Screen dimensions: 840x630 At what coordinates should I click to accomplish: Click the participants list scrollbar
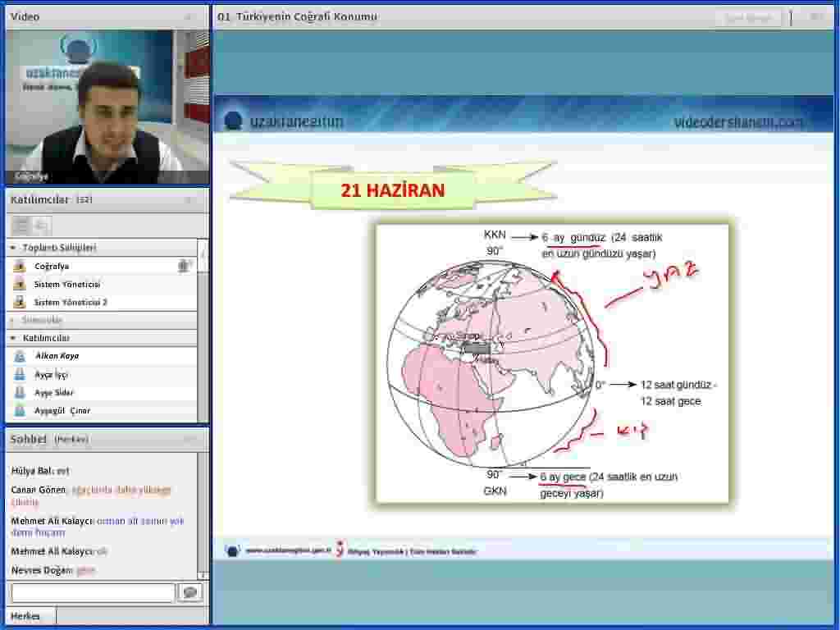(203, 331)
